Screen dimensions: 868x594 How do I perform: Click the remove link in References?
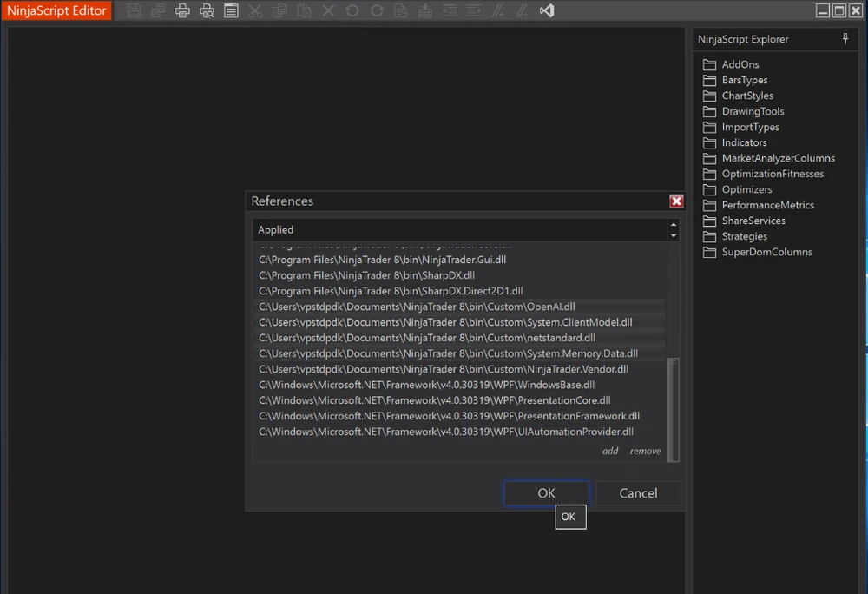pyautogui.click(x=646, y=452)
